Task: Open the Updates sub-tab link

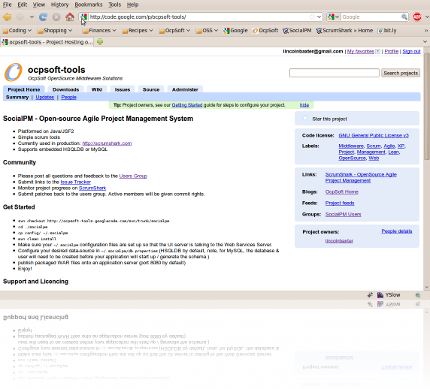Action: [45, 97]
